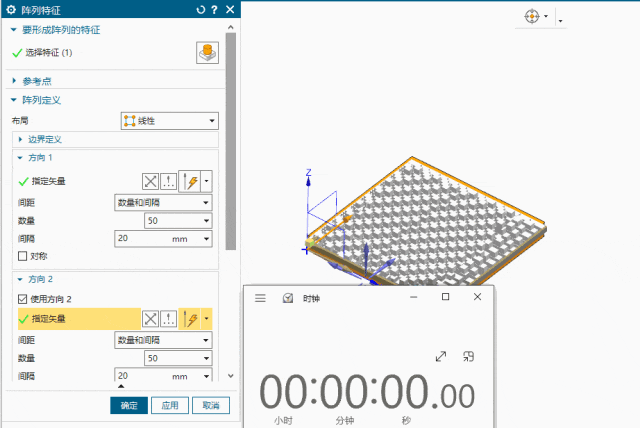Open dialog help question mark

coord(214,9)
